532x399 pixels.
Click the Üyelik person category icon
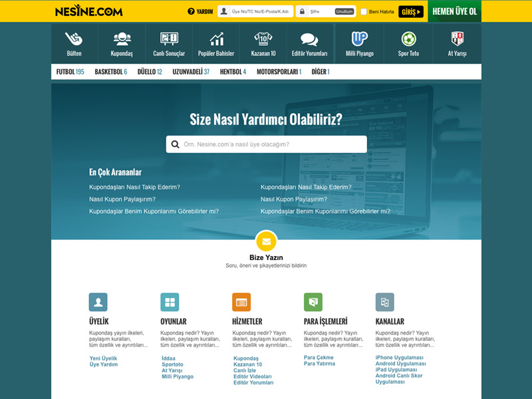98,302
